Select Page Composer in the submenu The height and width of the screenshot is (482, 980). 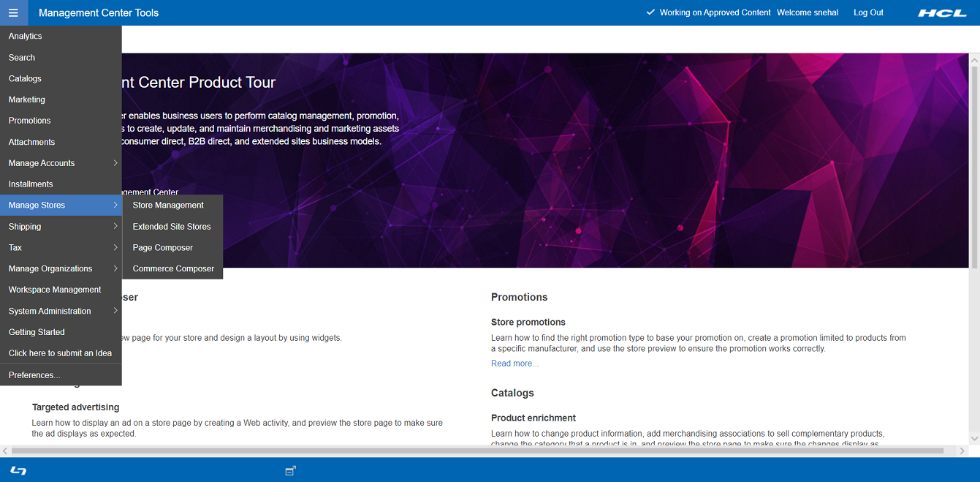pos(162,247)
